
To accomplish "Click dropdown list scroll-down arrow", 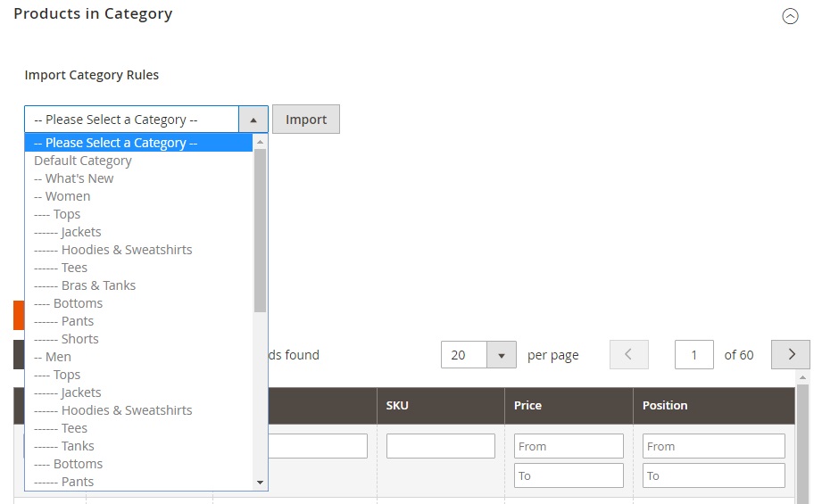I will pos(260,483).
